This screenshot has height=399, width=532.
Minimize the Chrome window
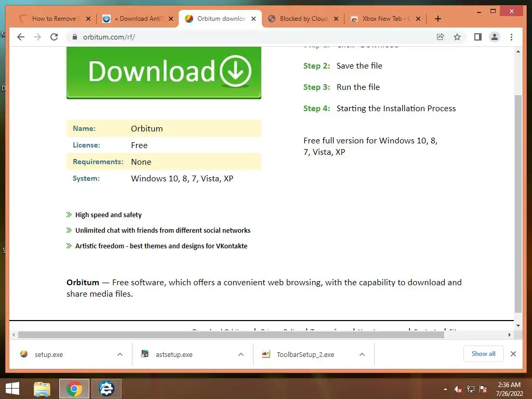pos(479,11)
